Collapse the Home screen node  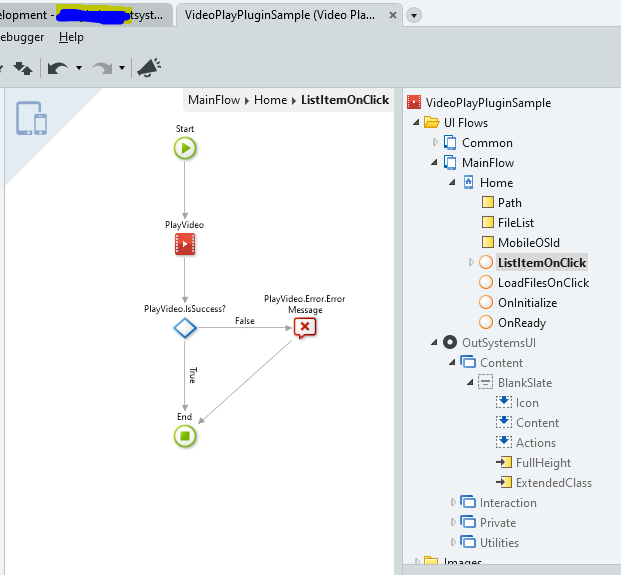pyautogui.click(x=452, y=182)
